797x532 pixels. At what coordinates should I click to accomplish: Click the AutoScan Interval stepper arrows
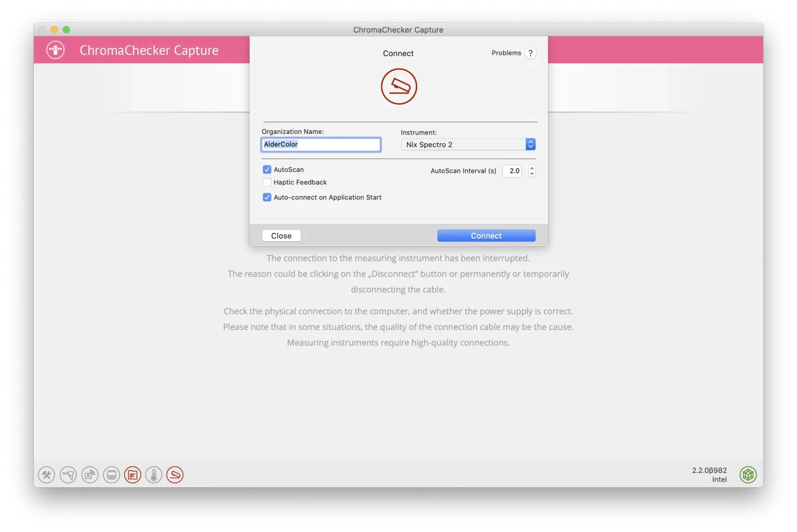click(x=532, y=171)
